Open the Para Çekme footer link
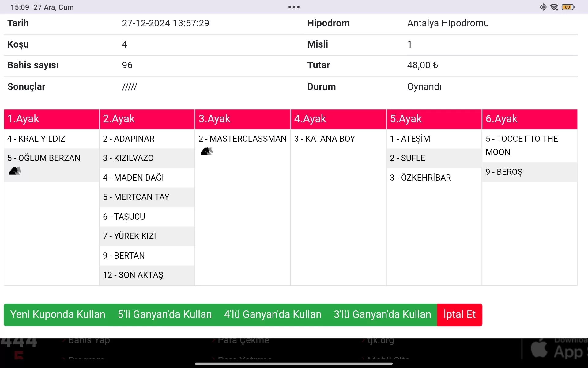This screenshot has width=588, height=368. [x=243, y=340]
